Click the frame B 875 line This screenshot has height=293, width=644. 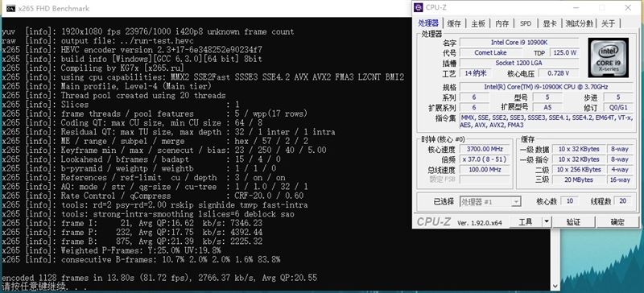[x=132, y=241]
